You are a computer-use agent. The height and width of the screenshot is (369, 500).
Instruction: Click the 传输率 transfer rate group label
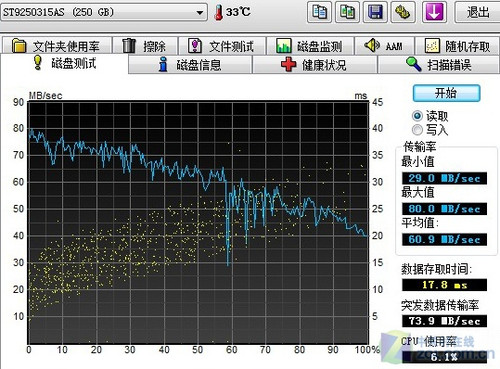[x=419, y=146]
